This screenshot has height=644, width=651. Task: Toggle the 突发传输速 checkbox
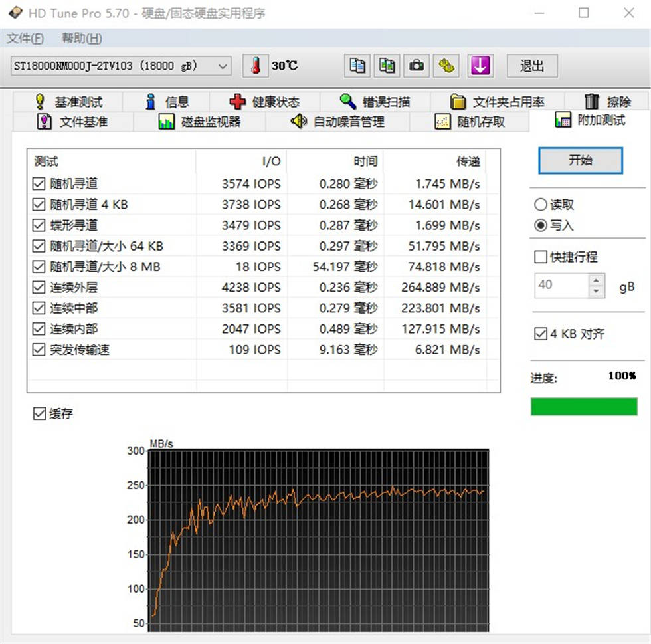pyautogui.click(x=39, y=350)
